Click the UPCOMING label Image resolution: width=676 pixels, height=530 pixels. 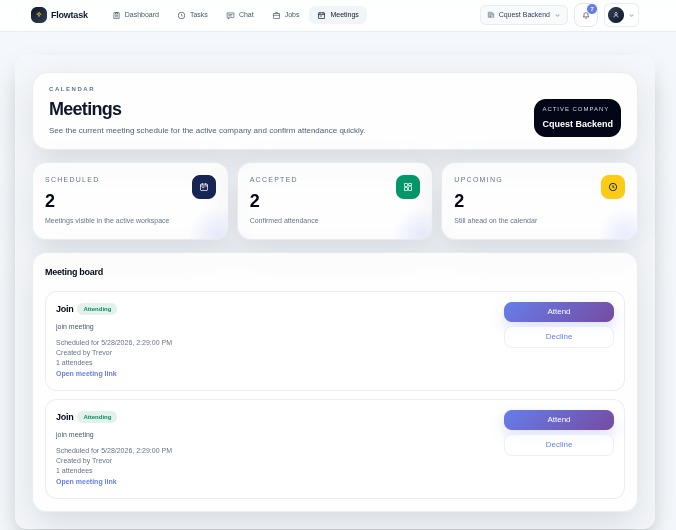(x=478, y=179)
